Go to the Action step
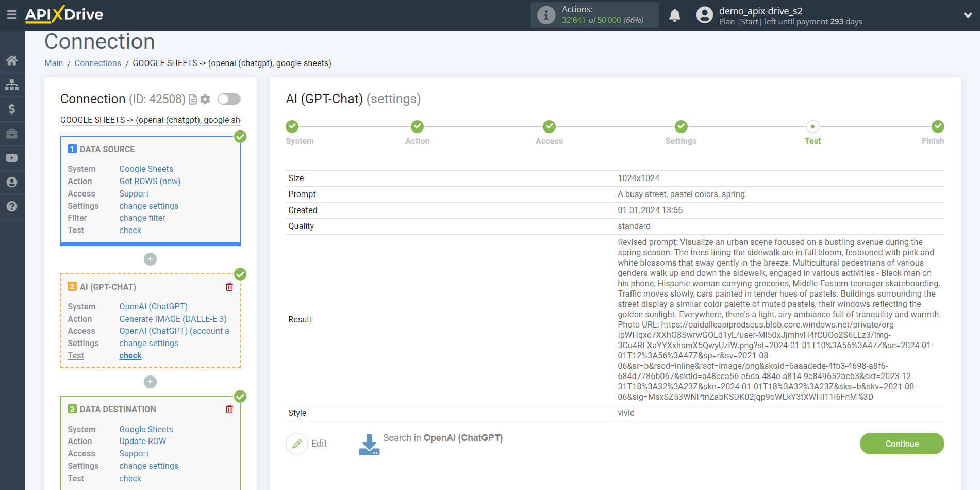Image resolution: width=980 pixels, height=490 pixels. point(417,126)
